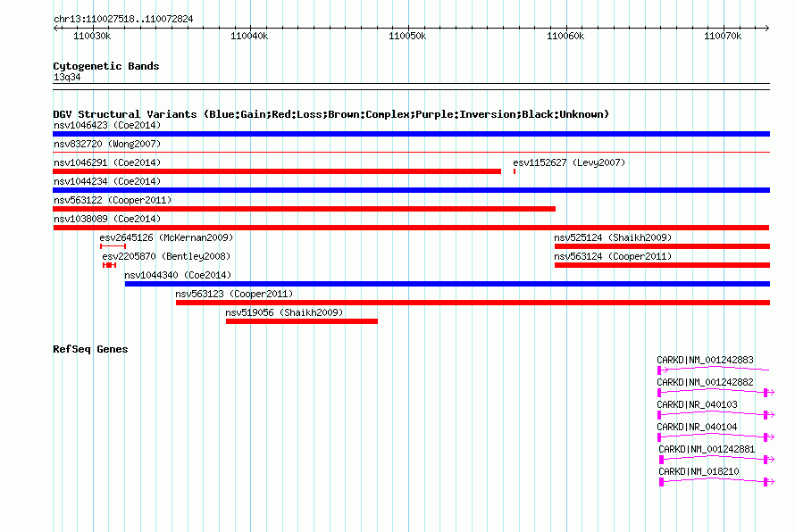
Task: Click the nsv519056 (Shaikh2009) label
Action: (x=284, y=312)
